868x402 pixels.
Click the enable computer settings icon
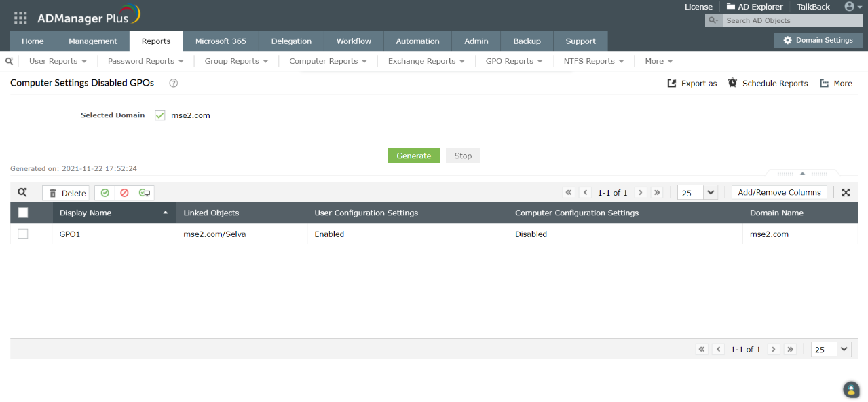coord(144,193)
